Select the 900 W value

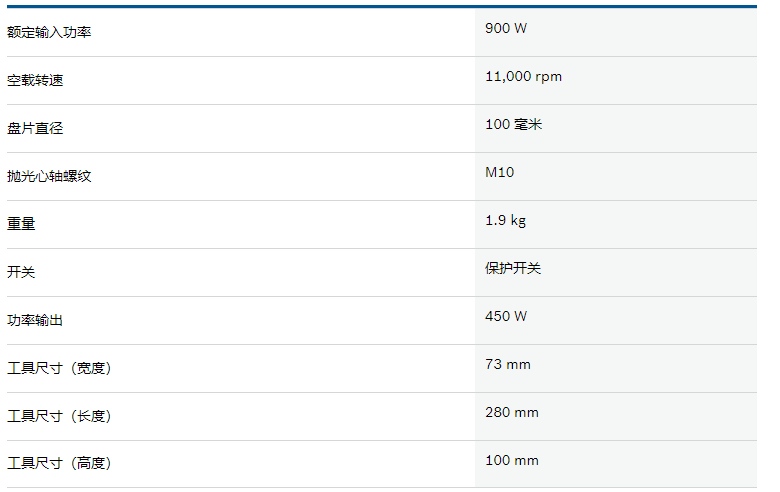click(x=506, y=28)
